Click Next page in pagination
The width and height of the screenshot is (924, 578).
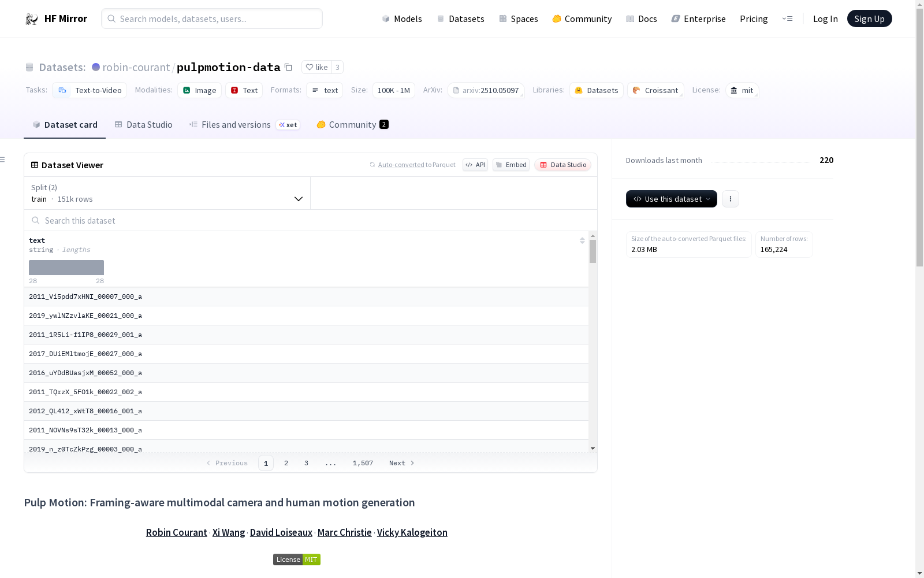(x=402, y=463)
